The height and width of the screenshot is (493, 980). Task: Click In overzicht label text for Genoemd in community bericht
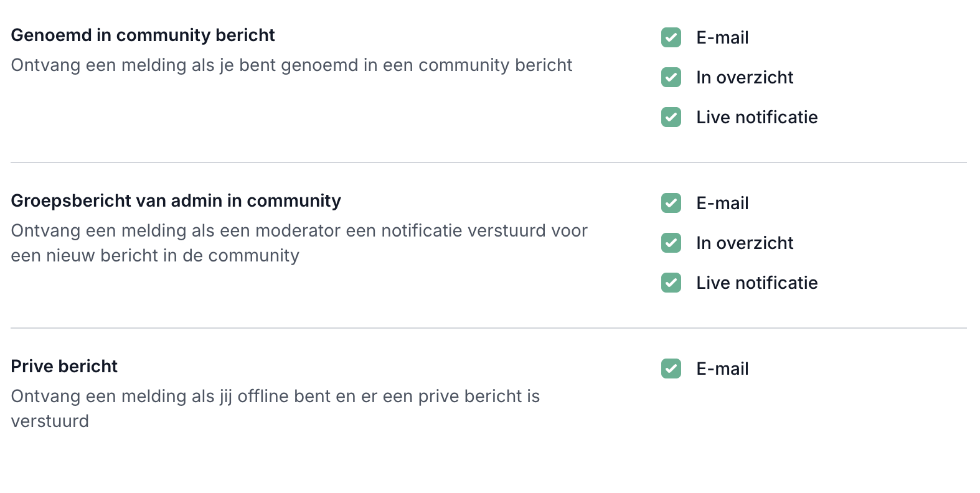(745, 78)
